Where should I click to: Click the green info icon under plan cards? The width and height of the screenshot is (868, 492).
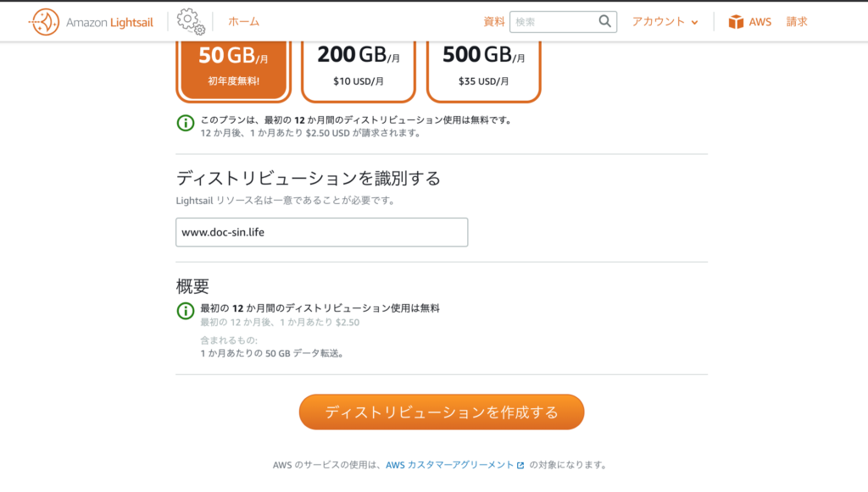(186, 123)
